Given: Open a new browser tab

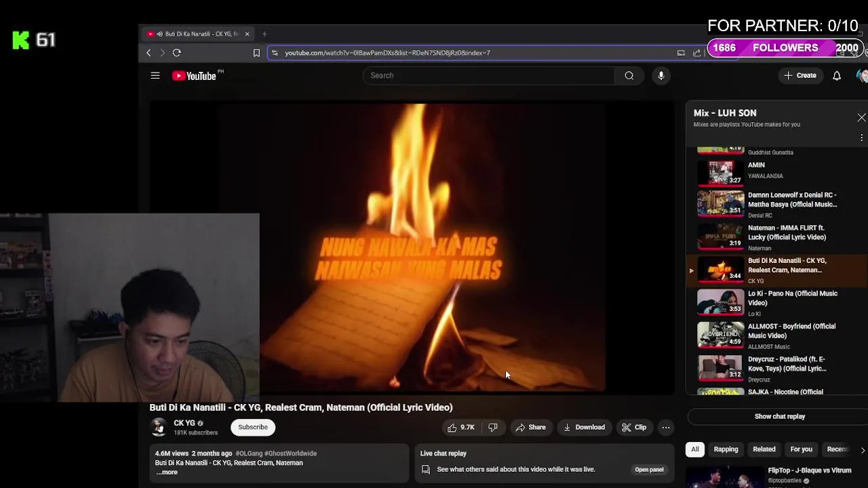Looking at the screenshot, I should [x=264, y=34].
